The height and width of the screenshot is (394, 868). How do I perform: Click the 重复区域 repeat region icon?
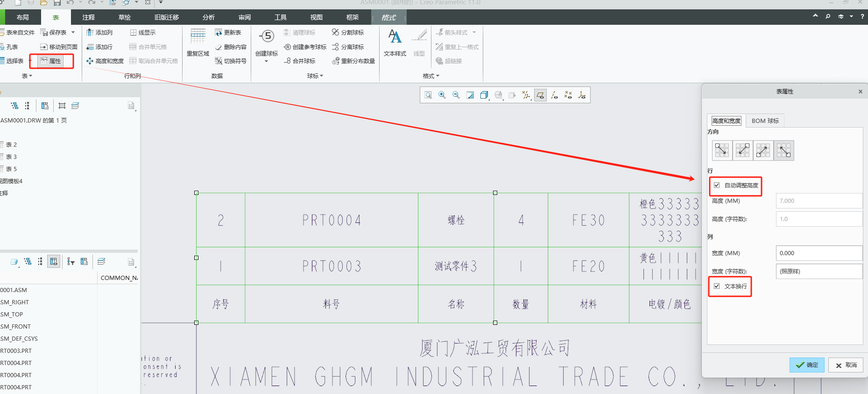[198, 37]
